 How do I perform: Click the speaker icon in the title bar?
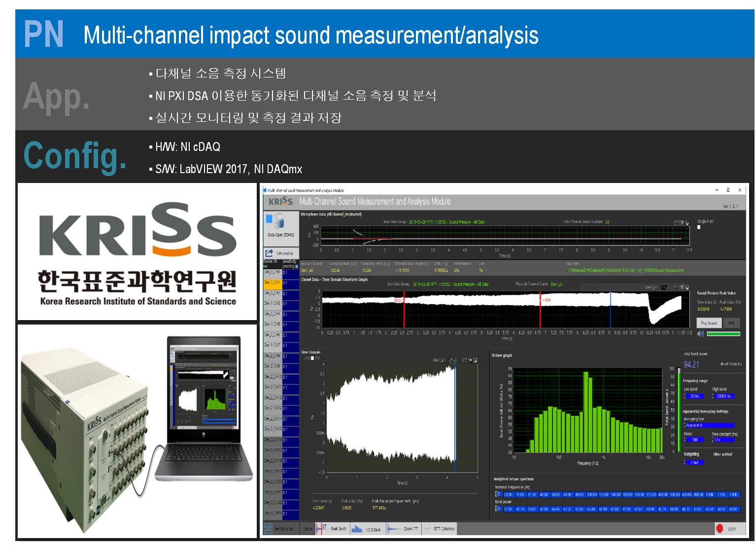click(265, 190)
